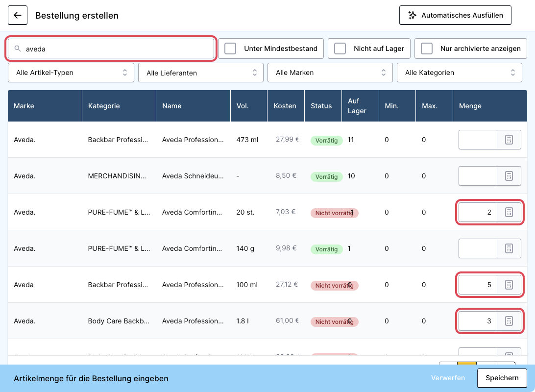Screen dimensions: 535x392
Task: Click the price '27,12 €'
Action: (287, 284)
